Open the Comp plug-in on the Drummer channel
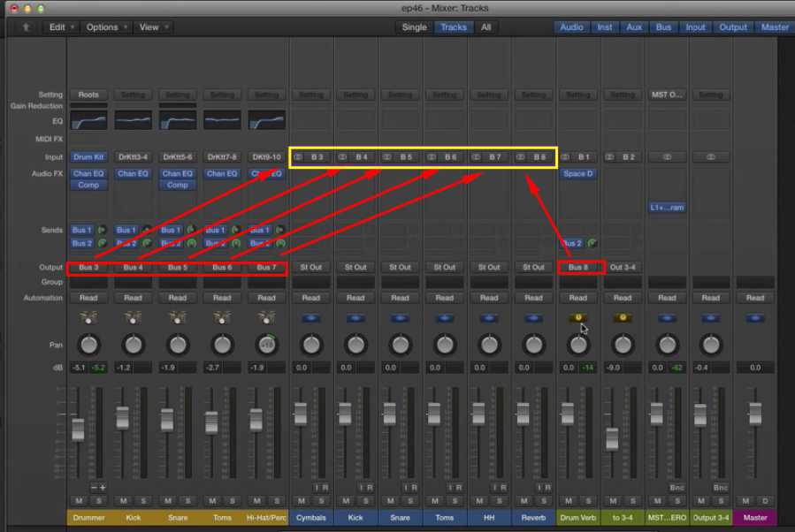This screenshot has width=795, height=532. click(x=88, y=185)
